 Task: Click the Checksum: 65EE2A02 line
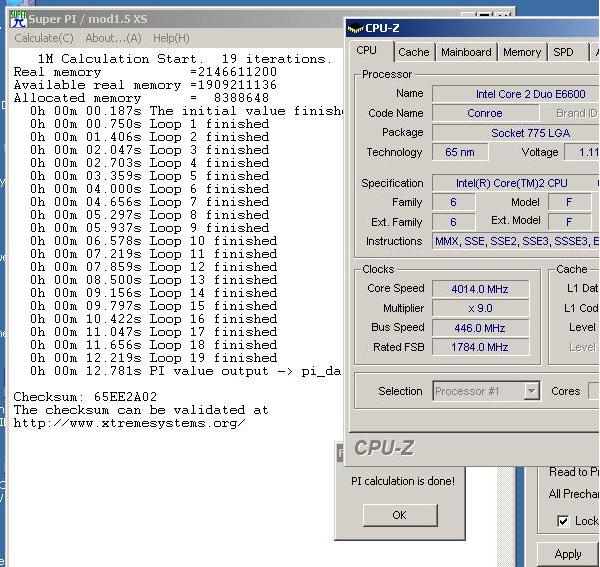tap(85, 397)
